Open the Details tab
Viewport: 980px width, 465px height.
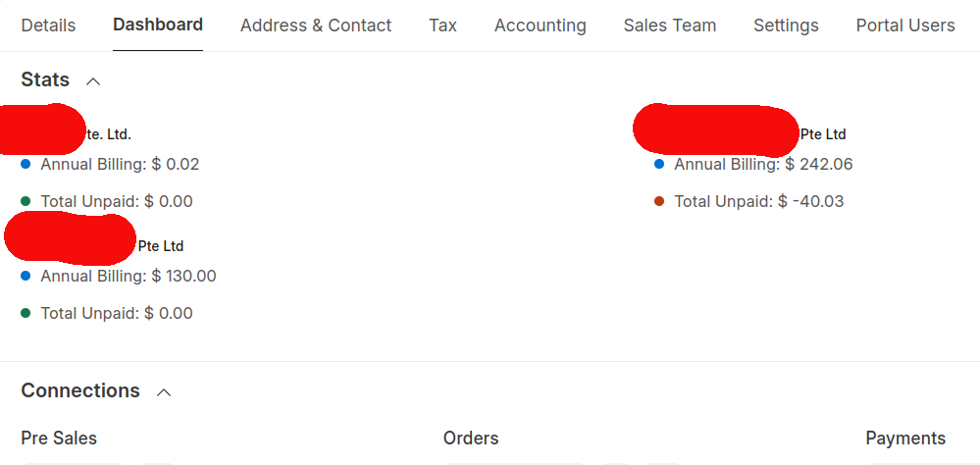click(x=48, y=26)
